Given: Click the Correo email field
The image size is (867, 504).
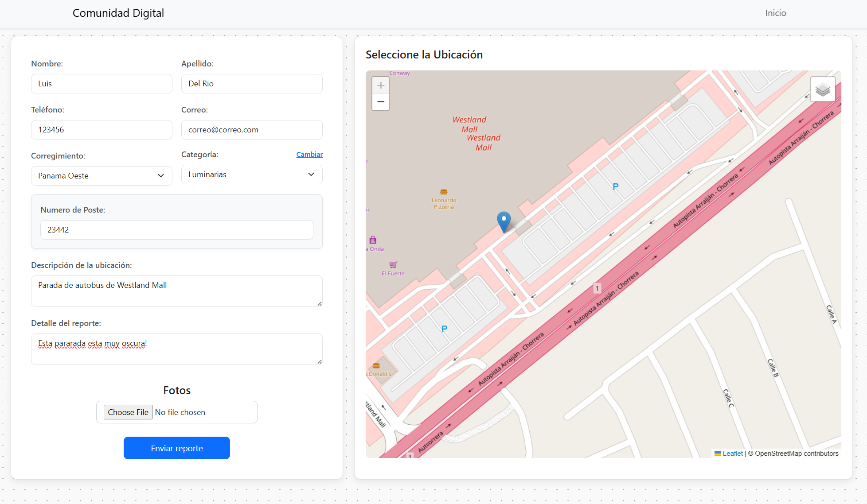Looking at the screenshot, I should (252, 130).
